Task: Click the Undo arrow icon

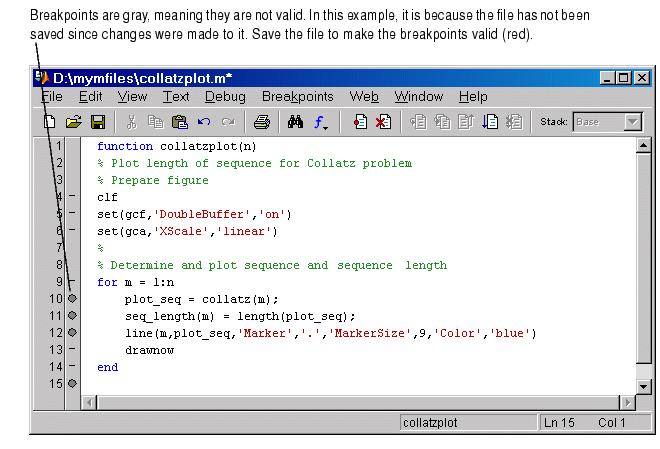Action: point(204,122)
